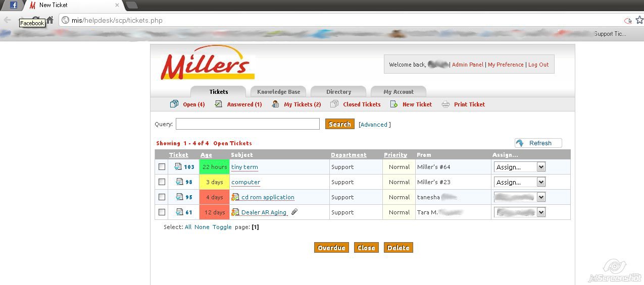Click the ticket 61 row icon

click(179, 212)
